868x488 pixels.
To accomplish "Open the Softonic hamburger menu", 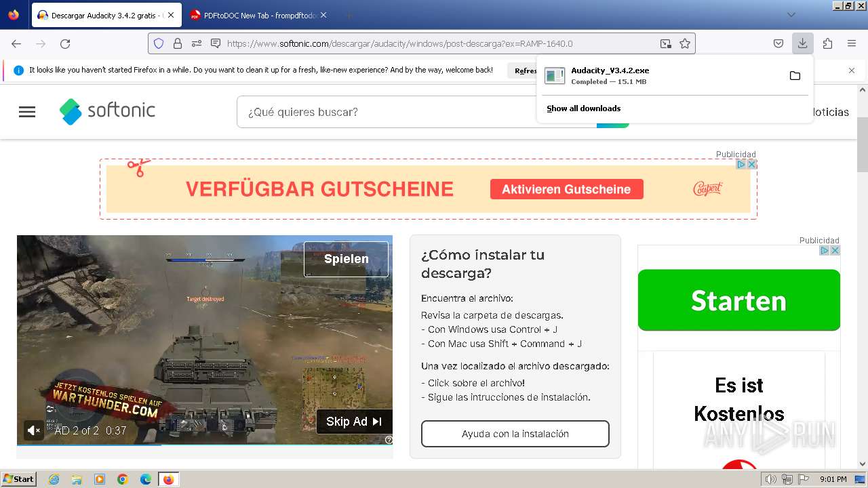I will (x=27, y=112).
